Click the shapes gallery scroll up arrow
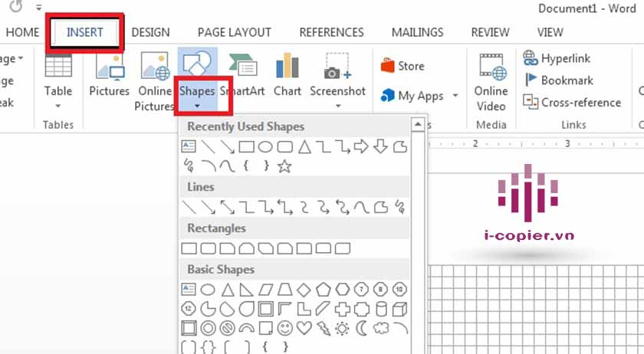 (418, 125)
